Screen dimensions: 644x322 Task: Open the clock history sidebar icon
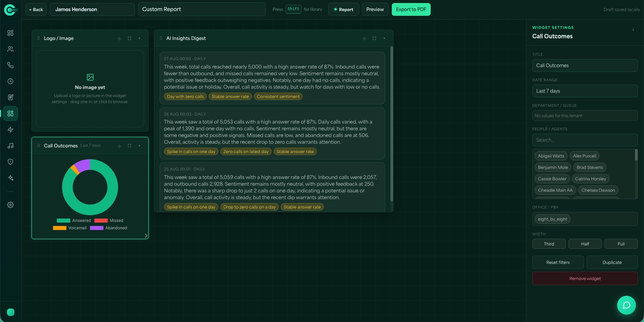click(10, 81)
